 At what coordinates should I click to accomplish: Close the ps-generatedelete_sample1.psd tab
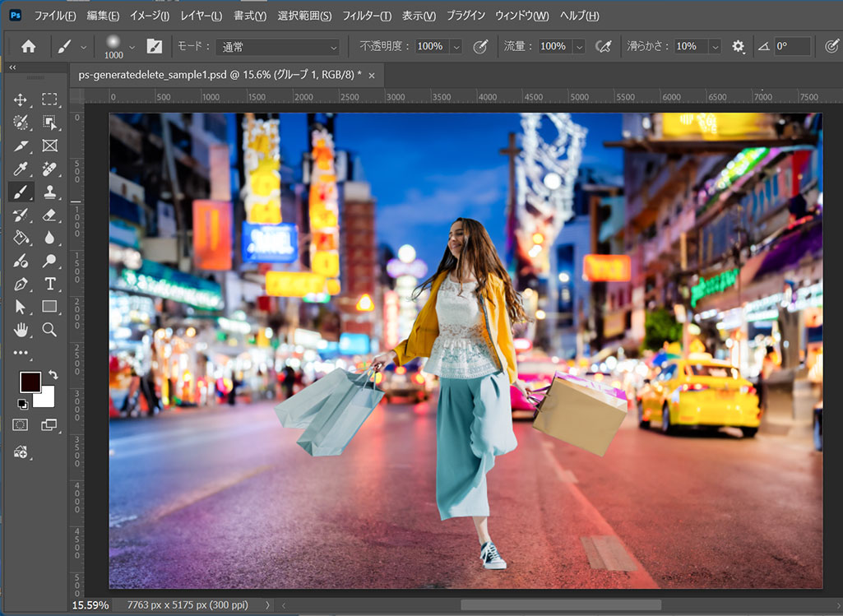(372, 76)
